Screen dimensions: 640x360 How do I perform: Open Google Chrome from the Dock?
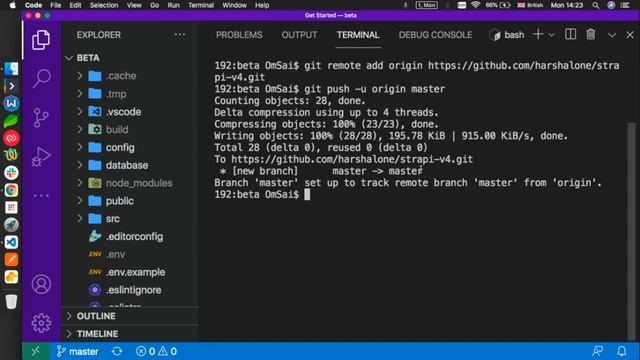(11, 190)
